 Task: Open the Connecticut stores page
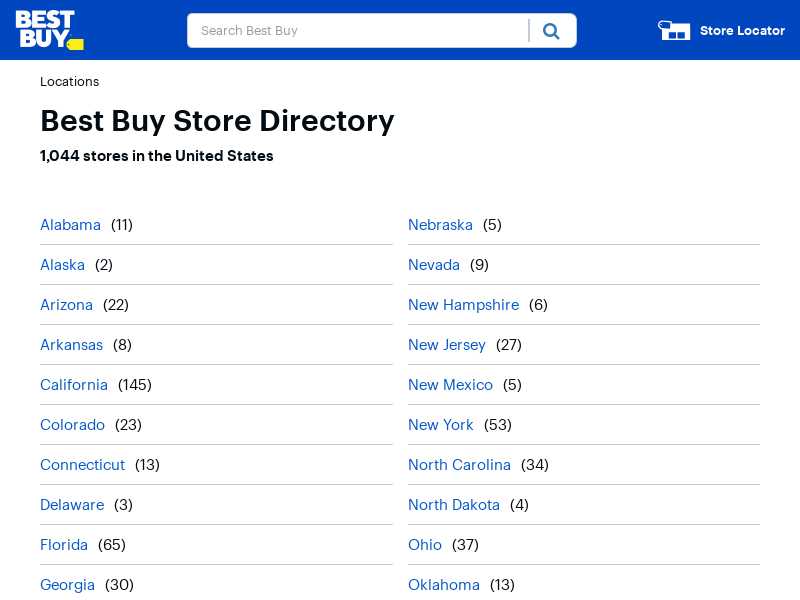pyautogui.click(x=83, y=465)
